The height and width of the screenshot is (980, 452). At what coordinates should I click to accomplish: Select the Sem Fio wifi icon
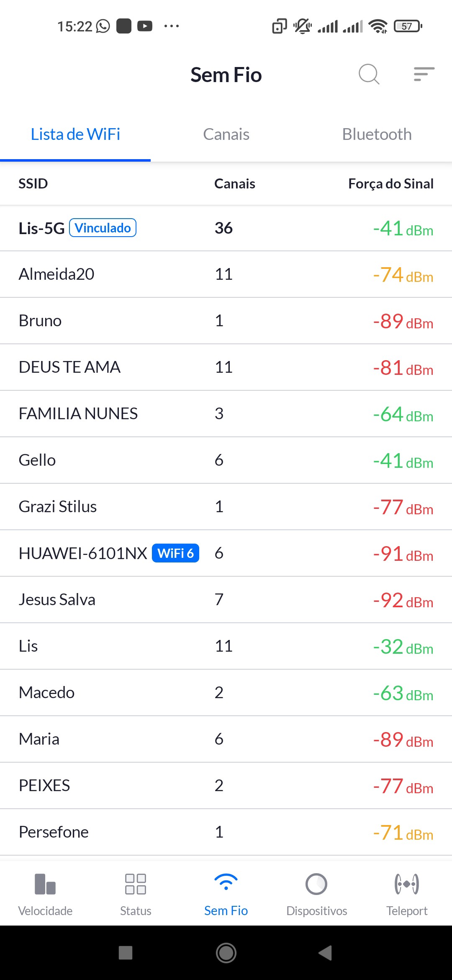(226, 883)
